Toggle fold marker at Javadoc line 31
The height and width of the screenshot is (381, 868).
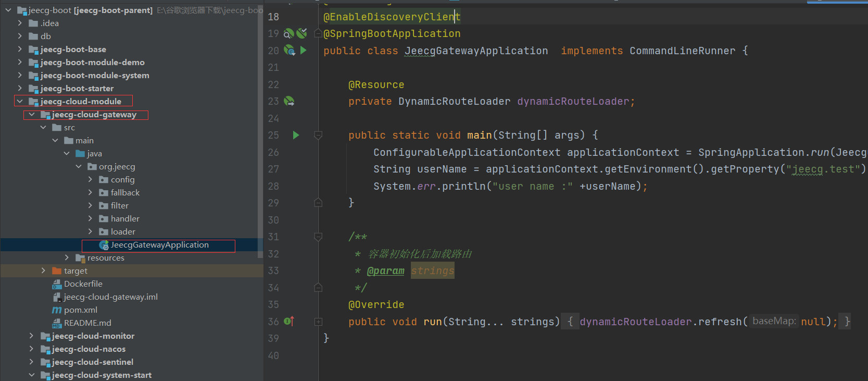[x=318, y=237]
